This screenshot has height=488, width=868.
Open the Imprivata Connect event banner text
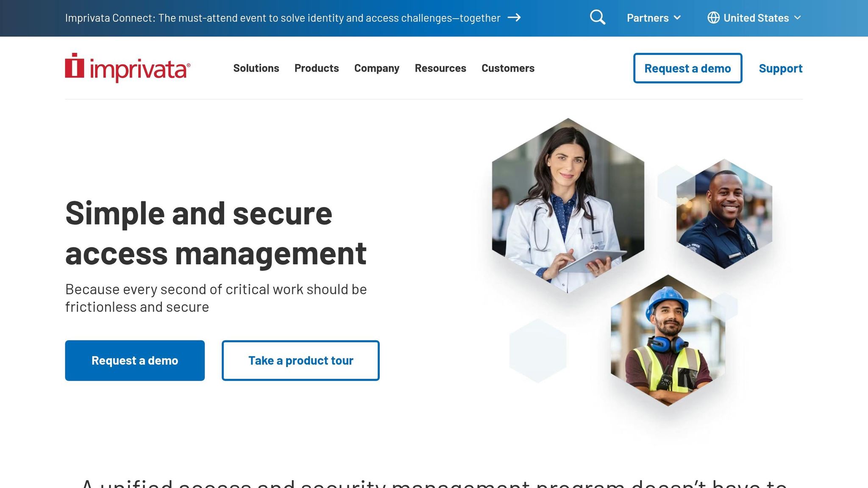coord(282,18)
